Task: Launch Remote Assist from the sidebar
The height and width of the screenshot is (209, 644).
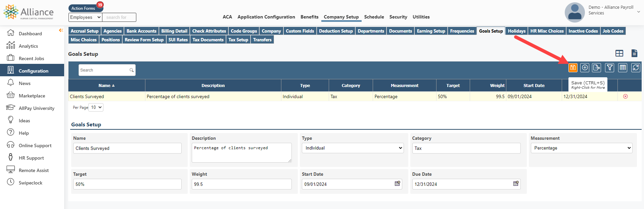Action: 34,170
